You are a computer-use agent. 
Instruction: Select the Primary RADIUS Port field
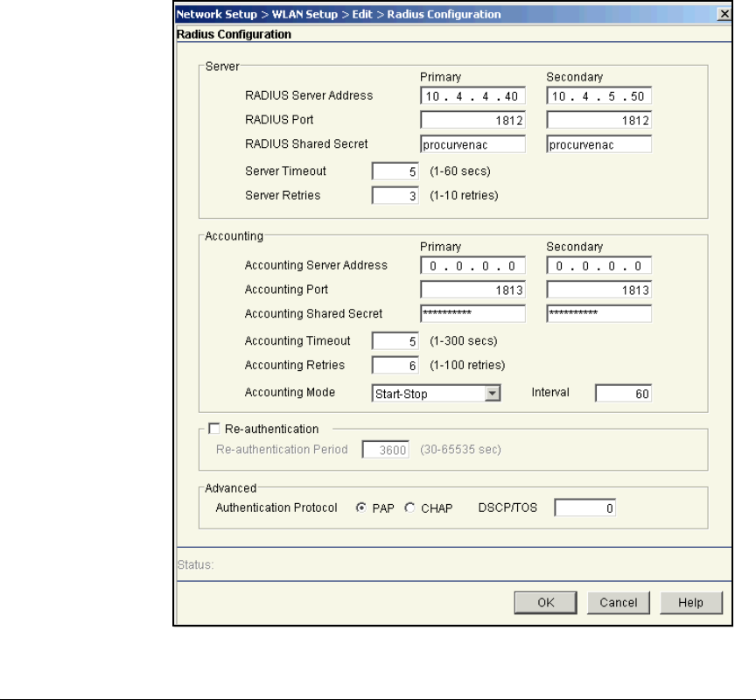point(472,120)
